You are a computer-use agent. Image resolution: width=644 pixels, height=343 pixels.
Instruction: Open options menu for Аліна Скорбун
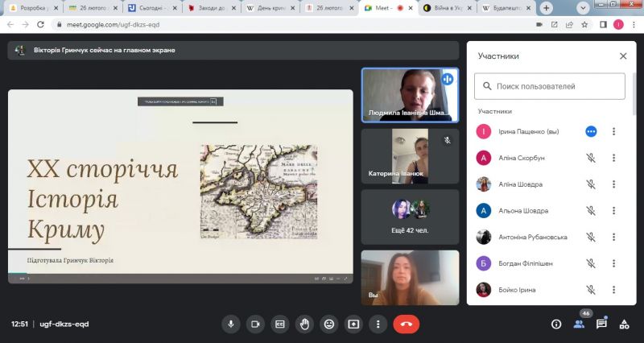click(613, 158)
